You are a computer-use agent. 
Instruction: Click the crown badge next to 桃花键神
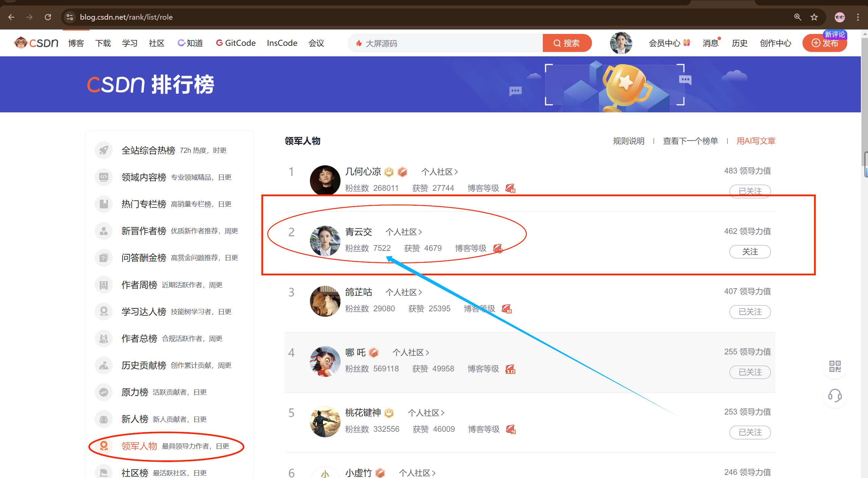click(389, 413)
